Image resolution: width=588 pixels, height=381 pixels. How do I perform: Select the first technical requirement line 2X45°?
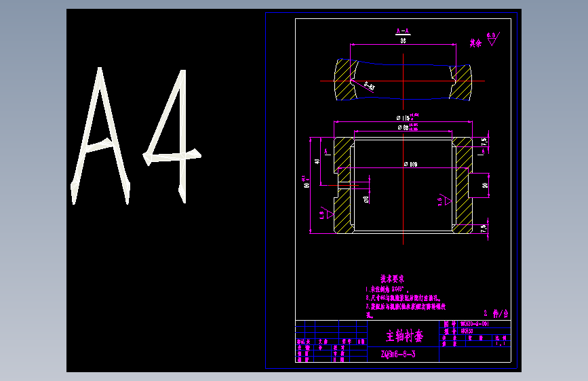click(x=387, y=289)
